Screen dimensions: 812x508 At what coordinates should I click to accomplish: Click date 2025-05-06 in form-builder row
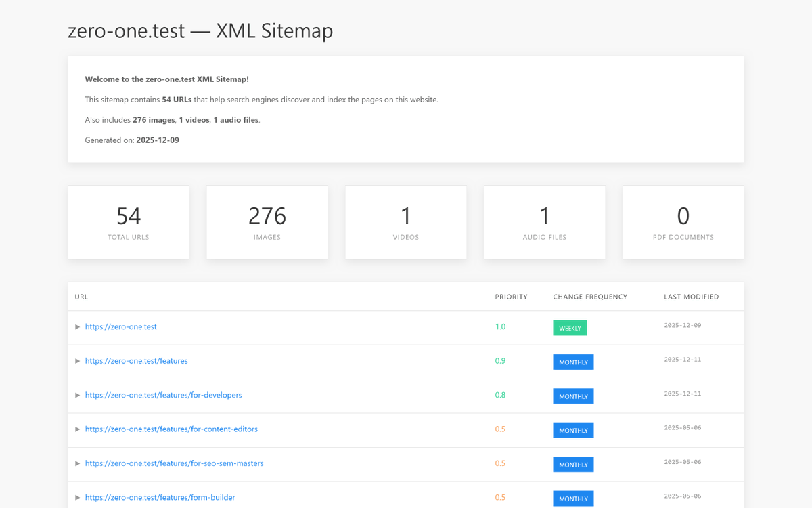point(683,496)
